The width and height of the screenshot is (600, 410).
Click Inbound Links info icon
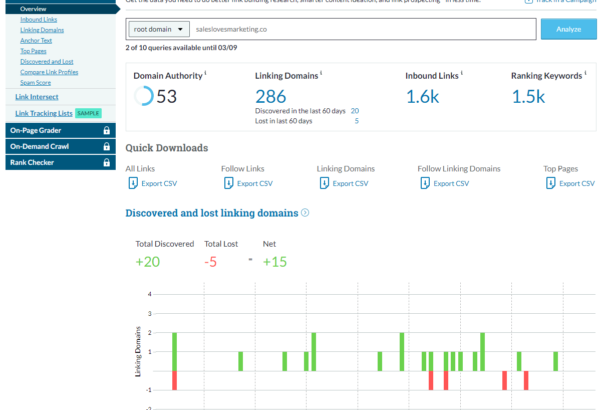coord(461,72)
